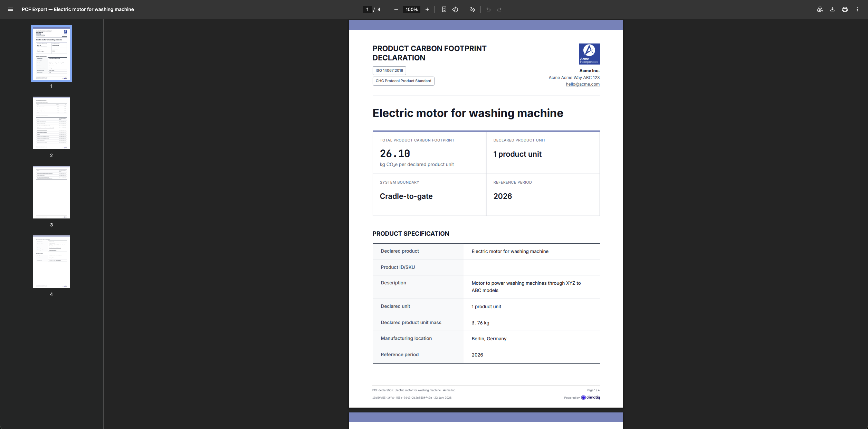Click the climatiq logo in footer

[591, 398]
